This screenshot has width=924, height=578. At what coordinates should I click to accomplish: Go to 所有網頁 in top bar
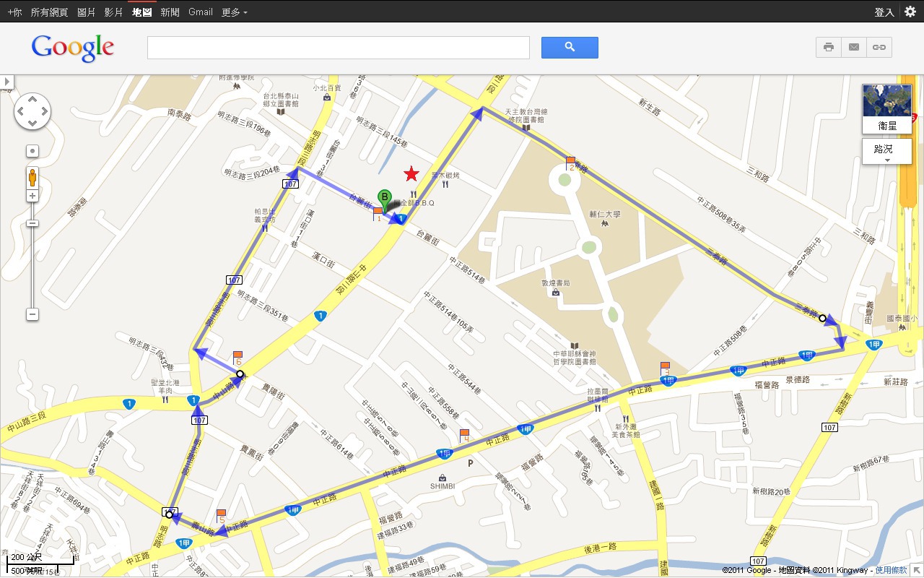pyautogui.click(x=49, y=12)
